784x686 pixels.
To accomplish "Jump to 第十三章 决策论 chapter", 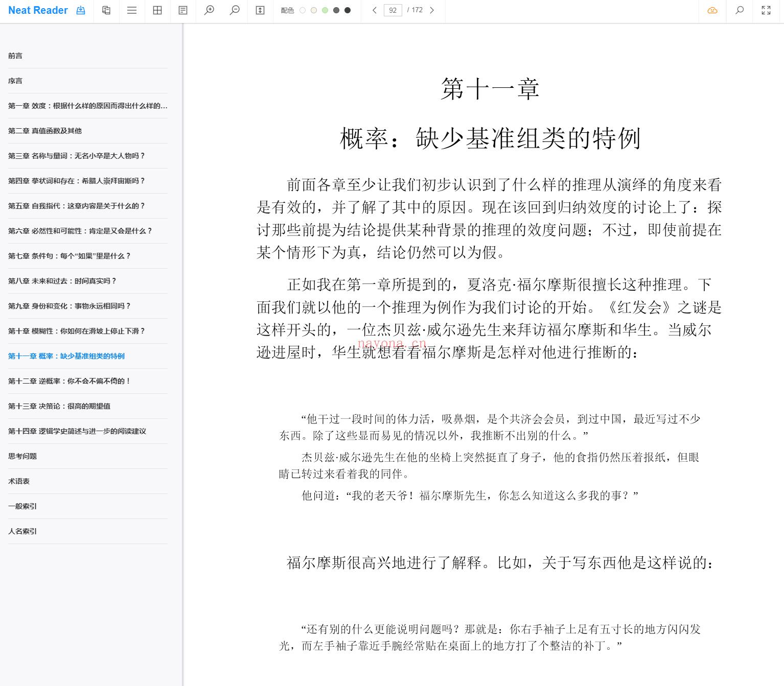I will pyautogui.click(x=87, y=406).
